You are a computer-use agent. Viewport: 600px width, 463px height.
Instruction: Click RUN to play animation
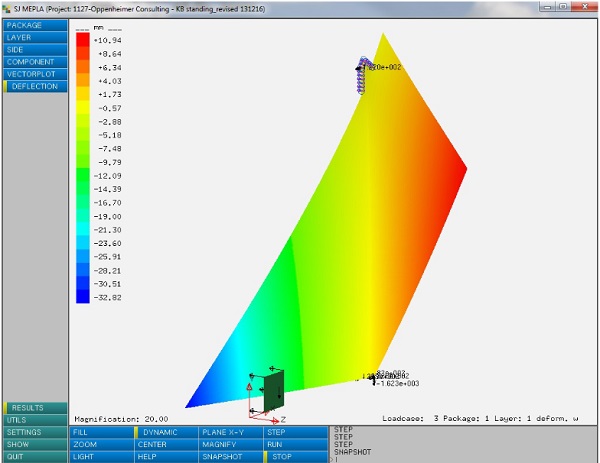click(x=296, y=445)
